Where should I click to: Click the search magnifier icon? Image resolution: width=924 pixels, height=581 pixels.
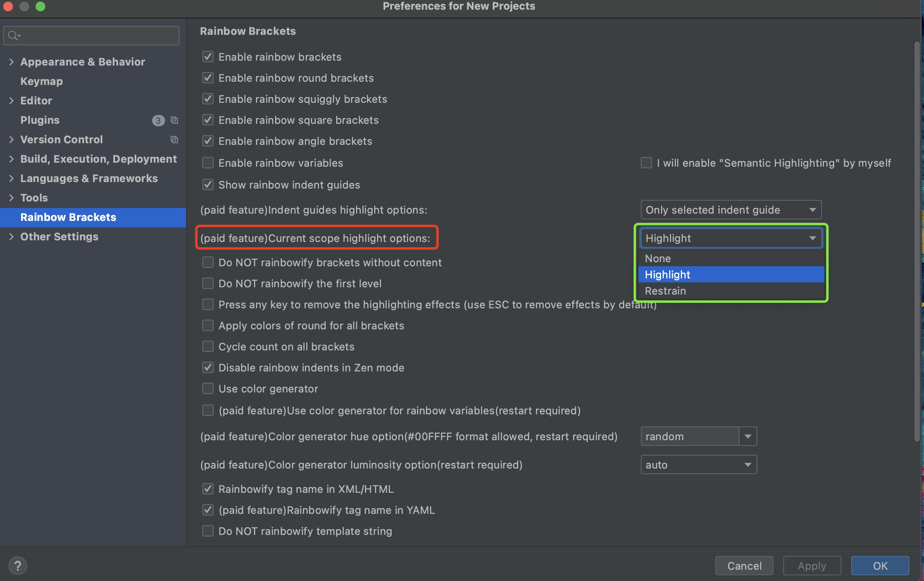coord(13,36)
